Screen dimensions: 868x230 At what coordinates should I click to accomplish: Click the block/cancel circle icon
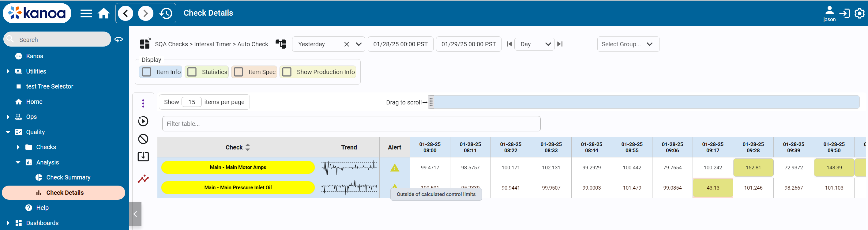(143, 139)
